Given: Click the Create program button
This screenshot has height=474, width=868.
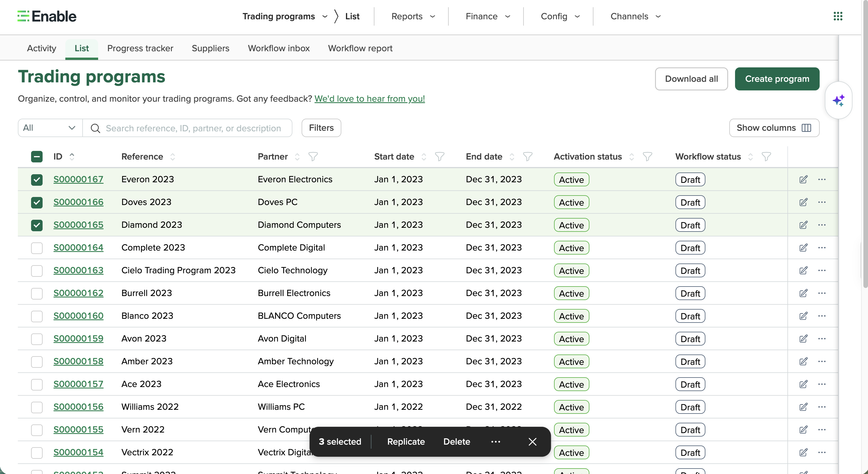Looking at the screenshot, I should tap(777, 79).
